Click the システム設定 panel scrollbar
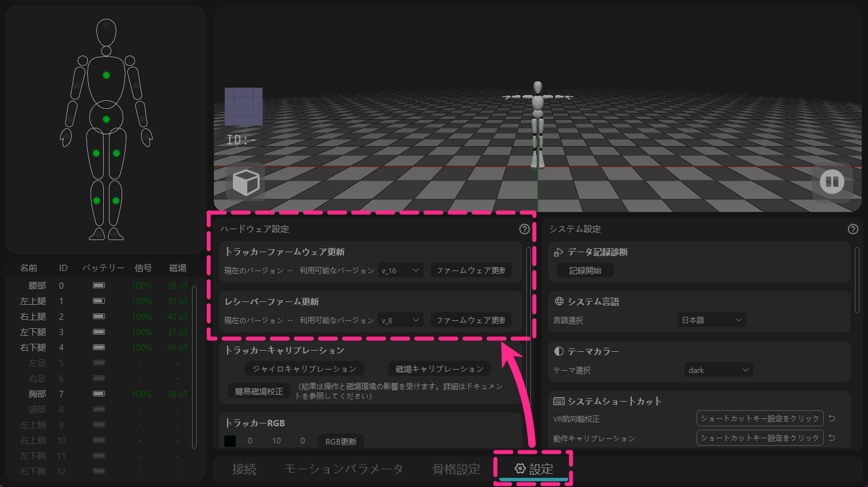This screenshot has height=487, width=868. pos(857,280)
